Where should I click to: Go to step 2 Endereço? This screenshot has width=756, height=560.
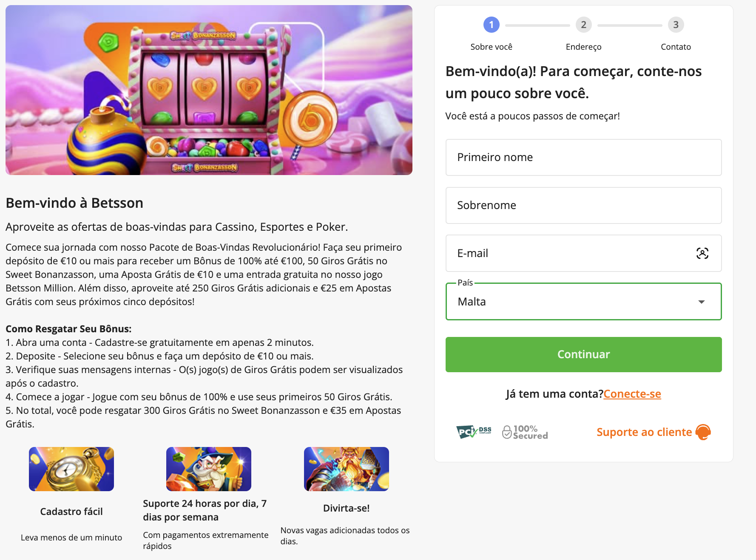pos(583,25)
